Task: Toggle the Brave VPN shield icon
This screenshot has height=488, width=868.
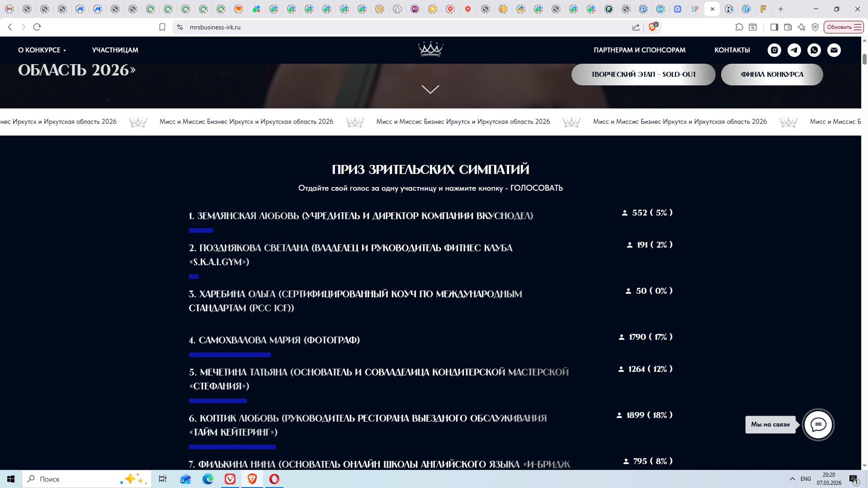Action: point(815,27)
